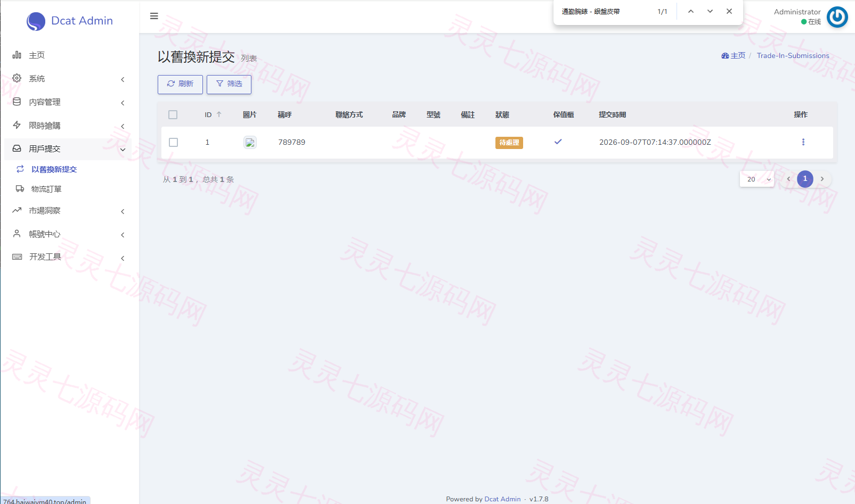Click the 系统 gear icon in sidebar
This screenshot has width=855, height=504.
point(17,78)
